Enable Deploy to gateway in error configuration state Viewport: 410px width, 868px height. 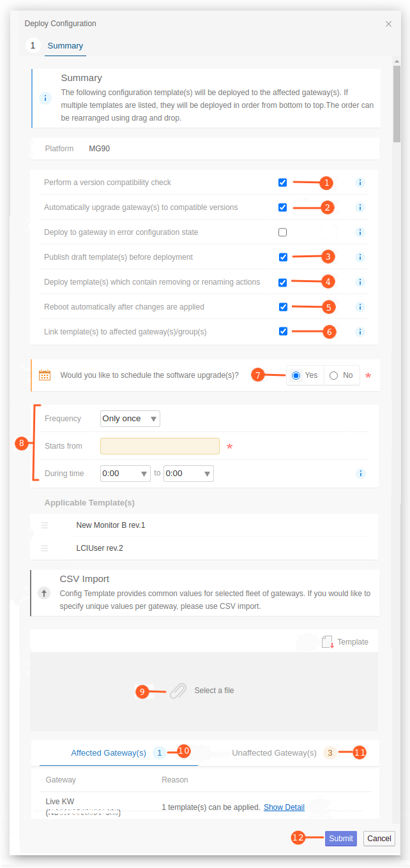(283, 232)
